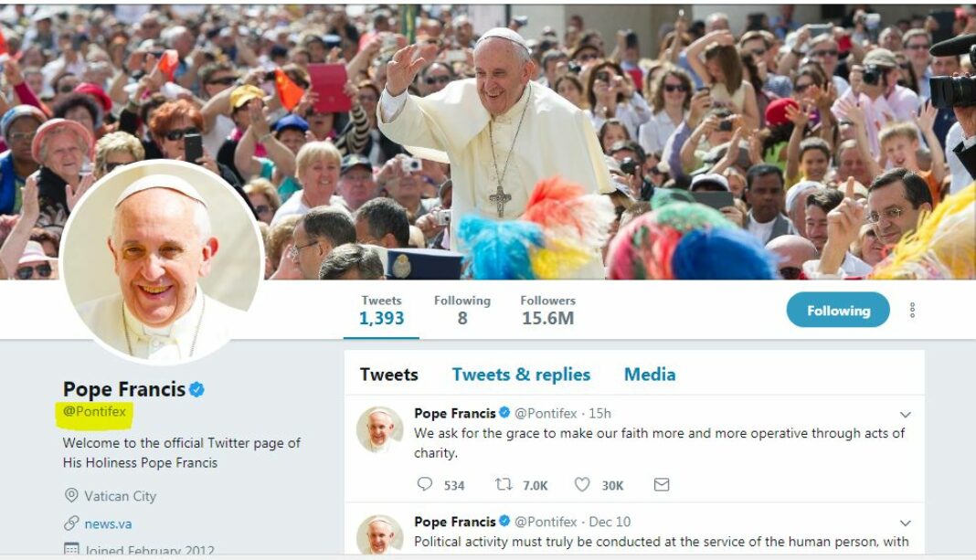The width and height of the screenshot is (976, 560).
Task: Open the large circular profile photo
Action: click(163, 262)
